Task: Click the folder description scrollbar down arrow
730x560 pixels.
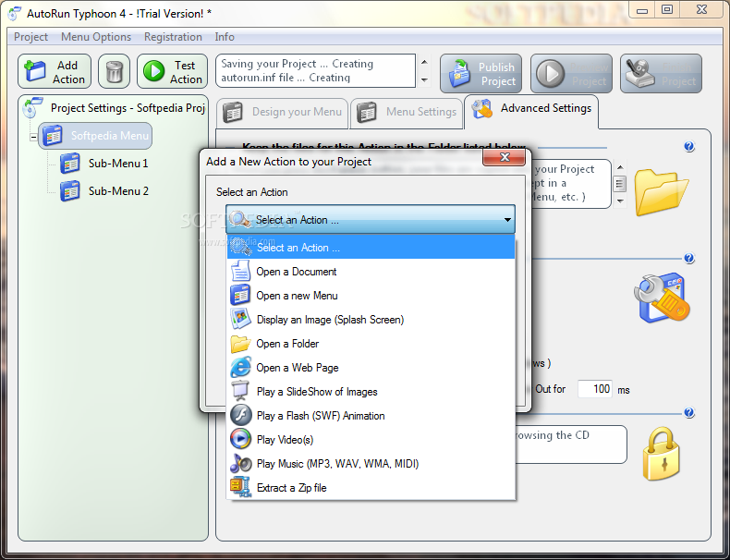Action: [x=620, y=201]
